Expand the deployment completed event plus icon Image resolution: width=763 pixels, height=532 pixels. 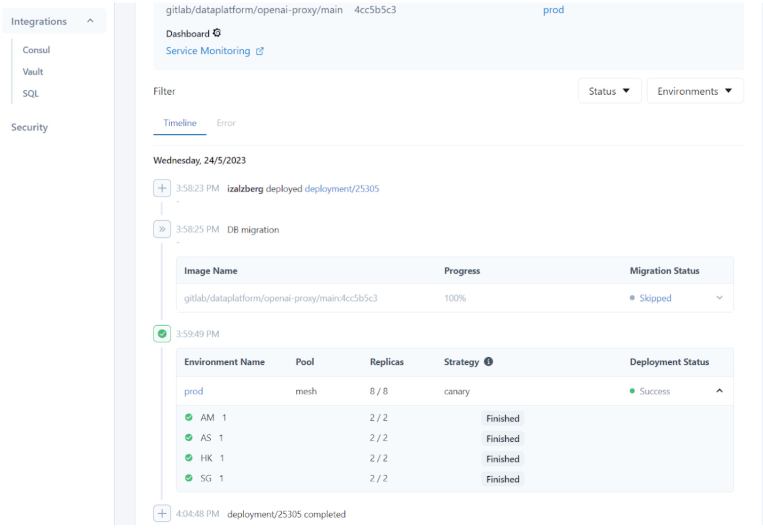pos(162,513)
